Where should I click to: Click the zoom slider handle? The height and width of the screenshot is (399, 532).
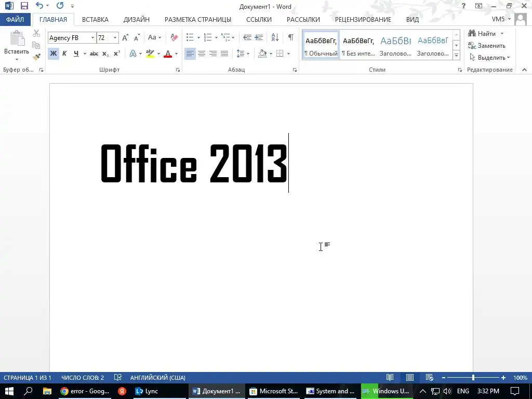473,378
